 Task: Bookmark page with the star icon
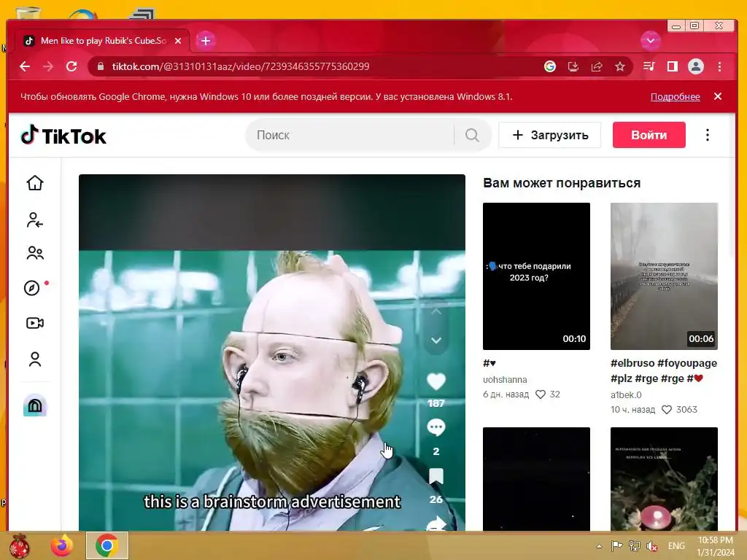(x=620, y=66)
